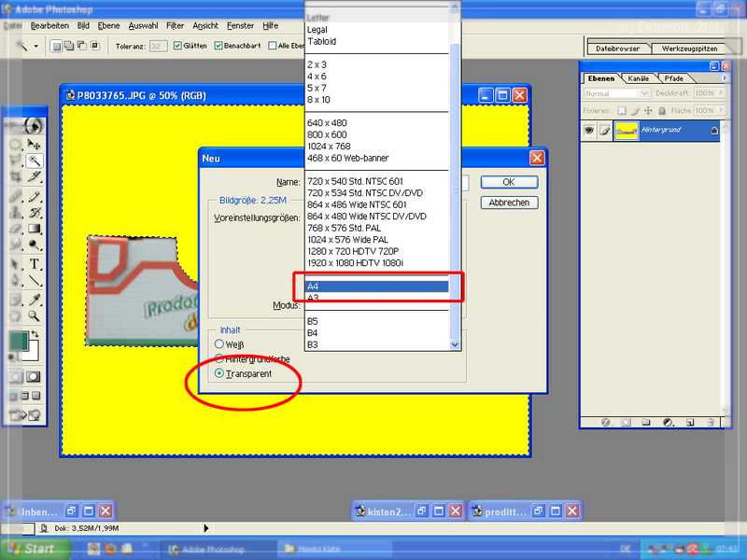Click the foreground color swatch
747x560 pixels.
(19, 342)
